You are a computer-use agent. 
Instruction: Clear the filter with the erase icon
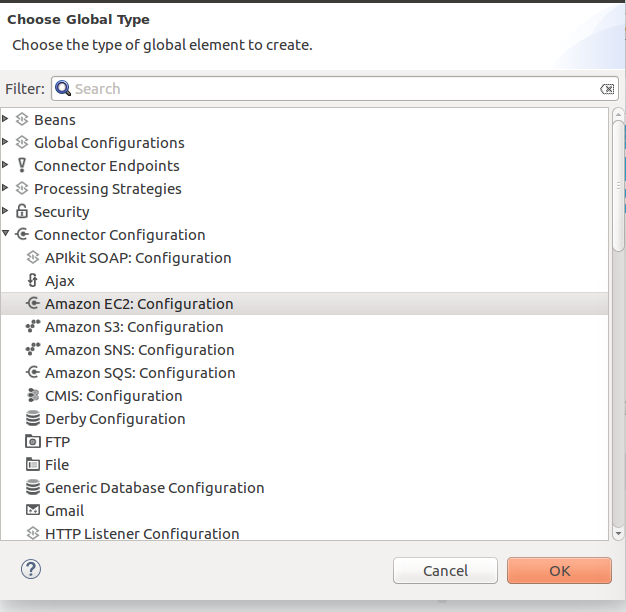click(607, 89)
